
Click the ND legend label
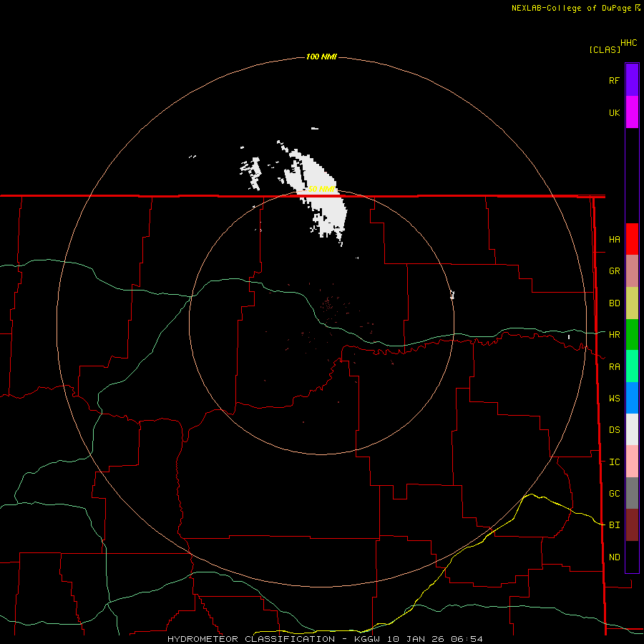(614, 557)
